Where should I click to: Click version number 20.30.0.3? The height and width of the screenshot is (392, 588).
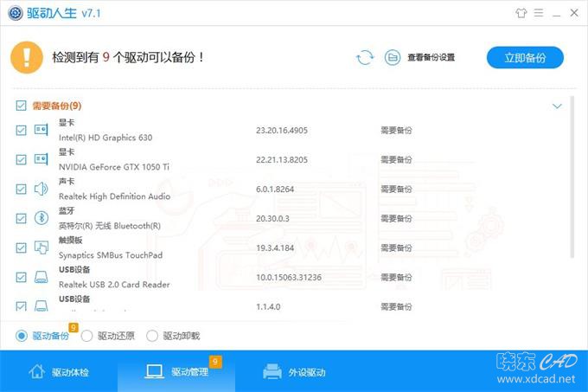(x=272, y=218)
